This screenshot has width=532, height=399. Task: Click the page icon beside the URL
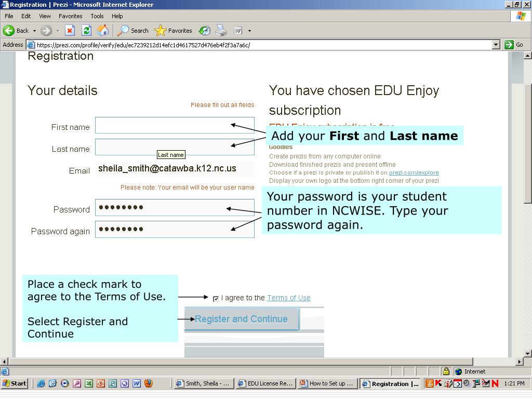click(31, 45)
